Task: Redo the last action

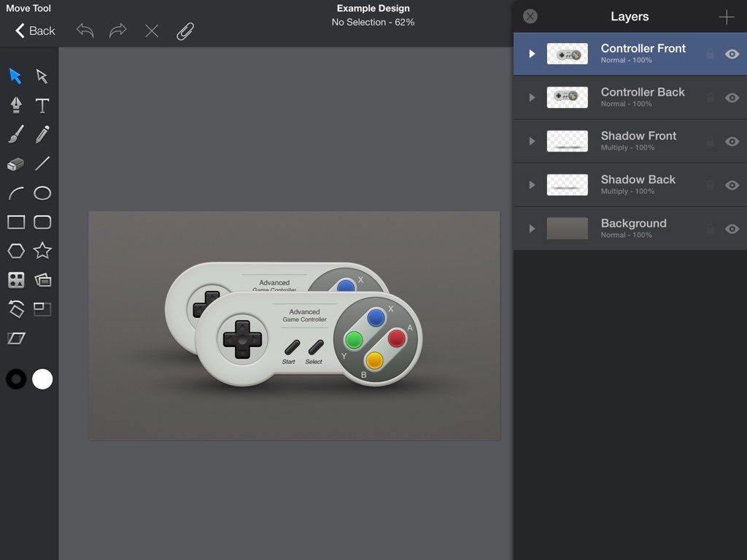Action: click(117, 31)
